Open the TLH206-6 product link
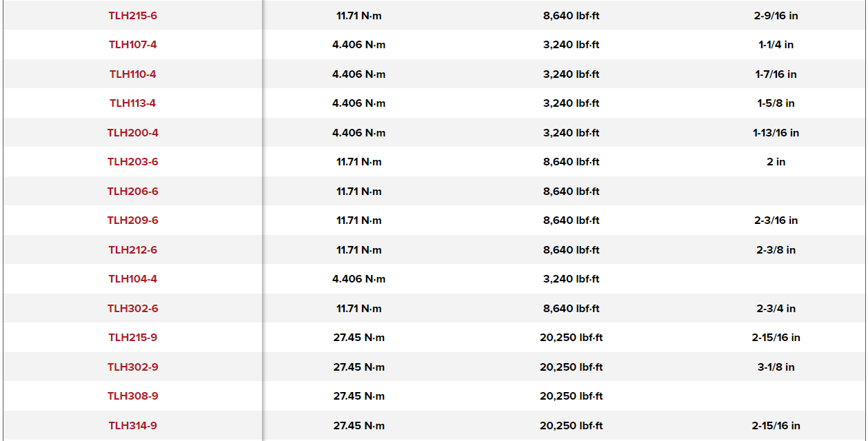 (x=132, y=191)
